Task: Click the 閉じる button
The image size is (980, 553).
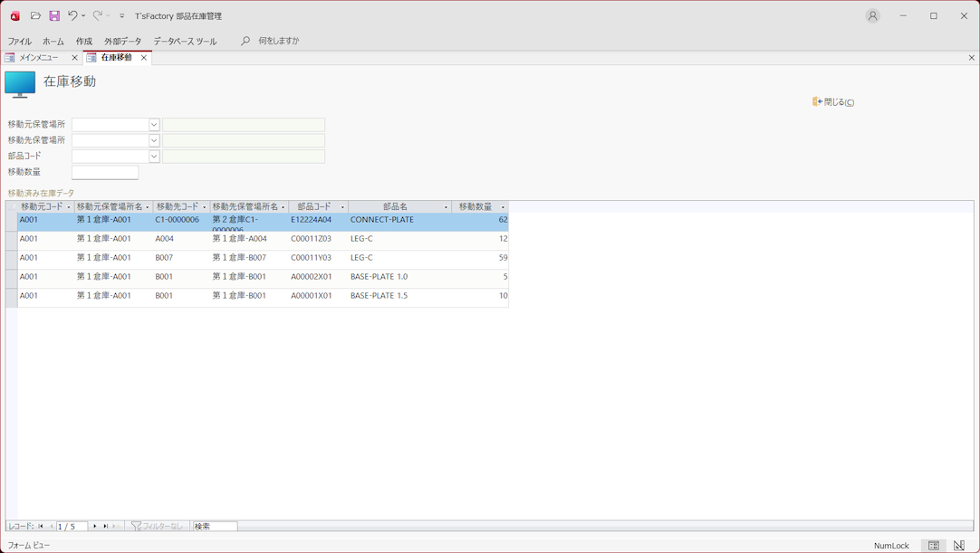Action: click(x=834, y=102)
